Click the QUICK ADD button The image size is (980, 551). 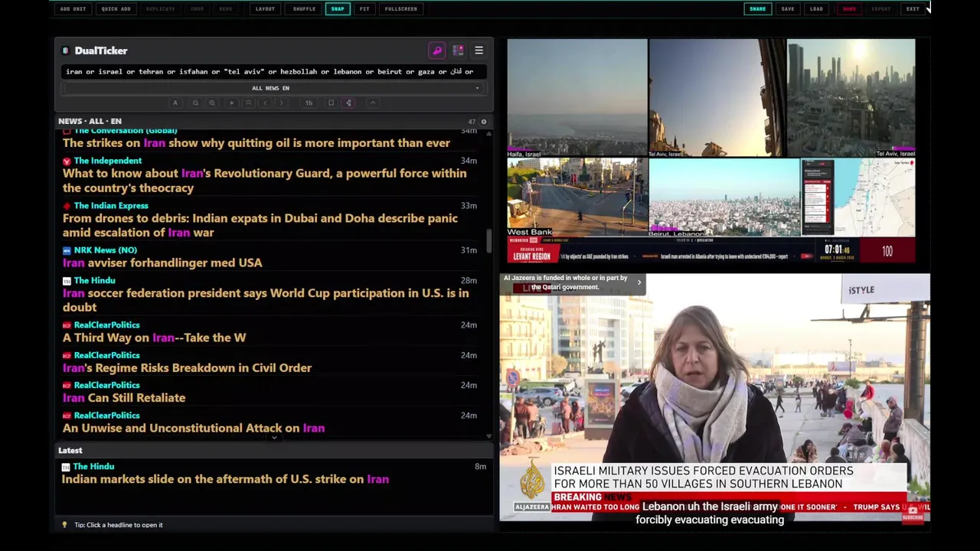coord(116,9)
